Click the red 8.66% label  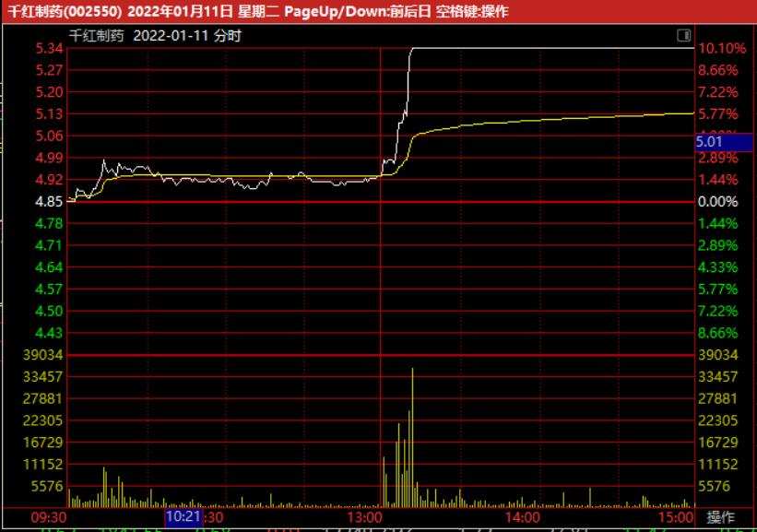[x=717, y=70]
